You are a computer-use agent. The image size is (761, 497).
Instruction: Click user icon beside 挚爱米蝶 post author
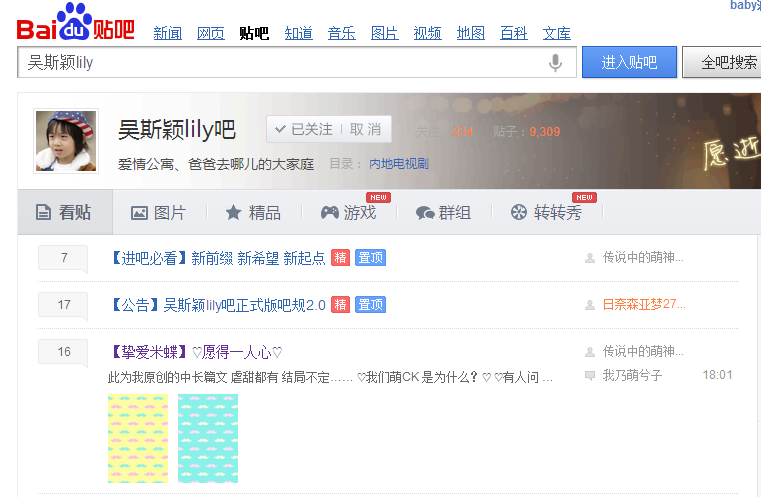590,352
